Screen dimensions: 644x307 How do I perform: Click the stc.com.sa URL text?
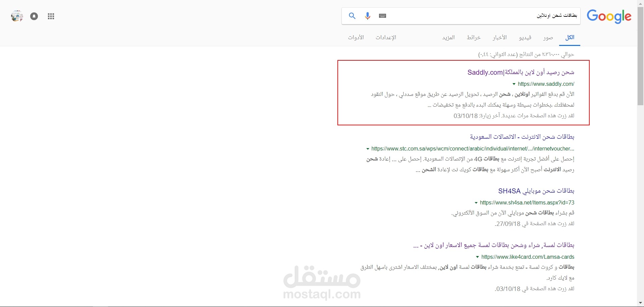(473, 149)
